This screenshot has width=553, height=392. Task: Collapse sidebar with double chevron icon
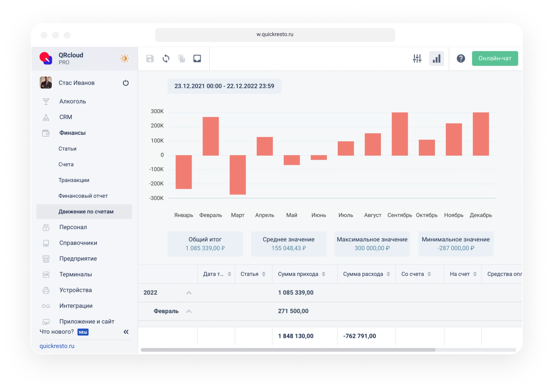[126, 332]
